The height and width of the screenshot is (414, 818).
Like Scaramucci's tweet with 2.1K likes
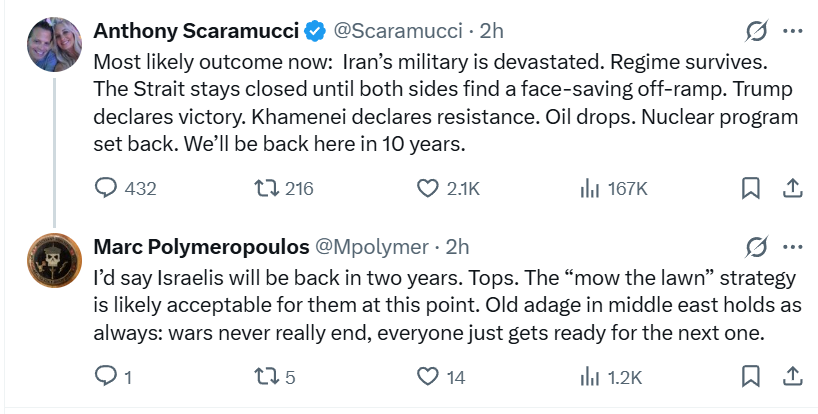click(x=428, y=188)
